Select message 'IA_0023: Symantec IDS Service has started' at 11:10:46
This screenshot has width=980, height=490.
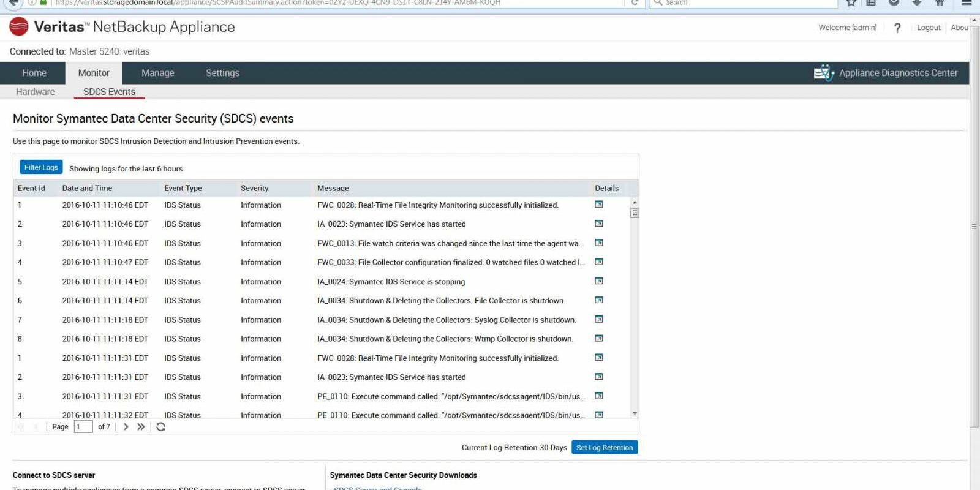click(x=391, y=224)
